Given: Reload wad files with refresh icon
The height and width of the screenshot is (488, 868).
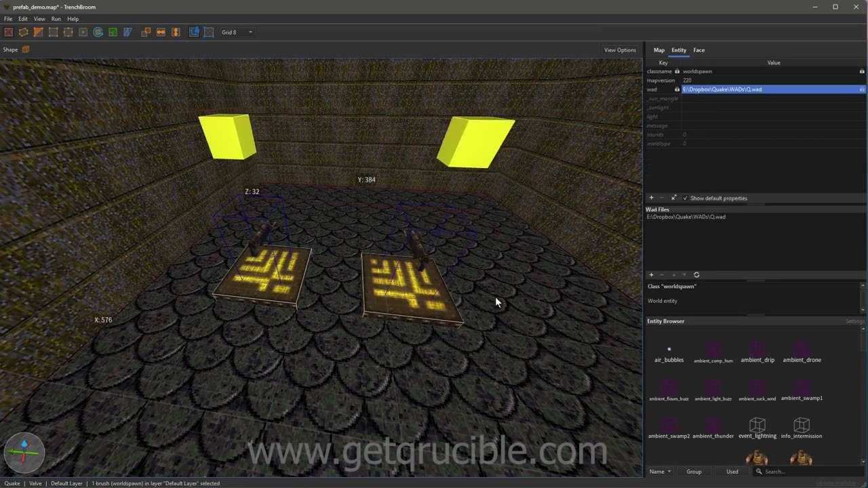Looking at the screenshot, I should coord(696,274).
